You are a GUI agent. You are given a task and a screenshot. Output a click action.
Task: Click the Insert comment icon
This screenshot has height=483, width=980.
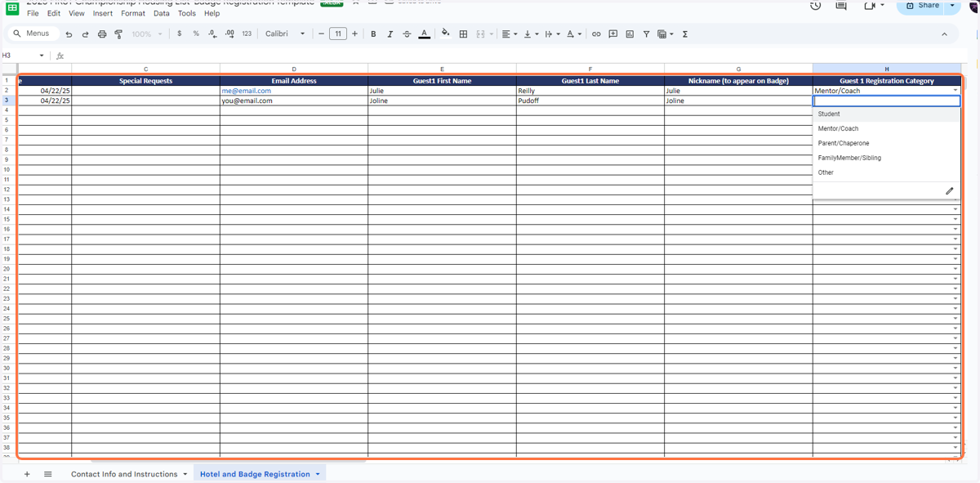[x=612, y=34]
